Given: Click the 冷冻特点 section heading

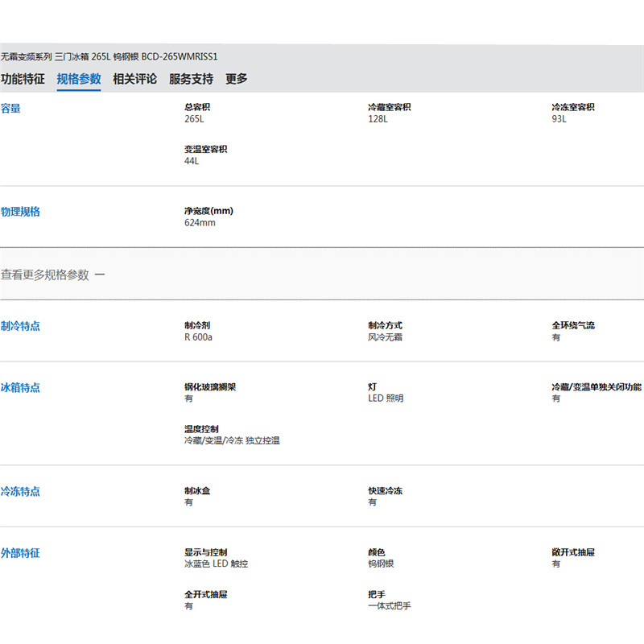Looking at the screenshot, I should 20,492.
